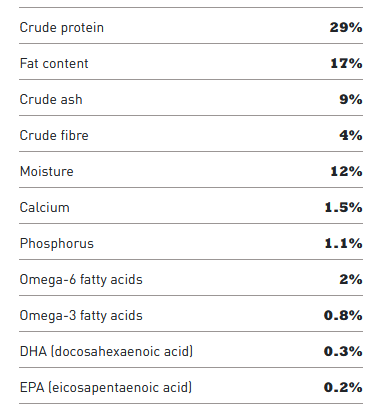The height and width of the screenshot is (409, 382).
Task: Select the 29% crude protein value
Action: click(x=346, y=27)
